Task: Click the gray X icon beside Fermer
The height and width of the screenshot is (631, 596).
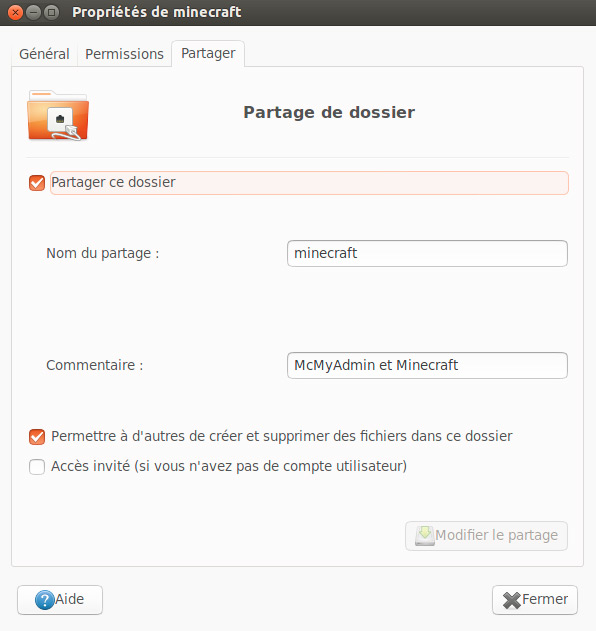Action: (x=512, y=600)
